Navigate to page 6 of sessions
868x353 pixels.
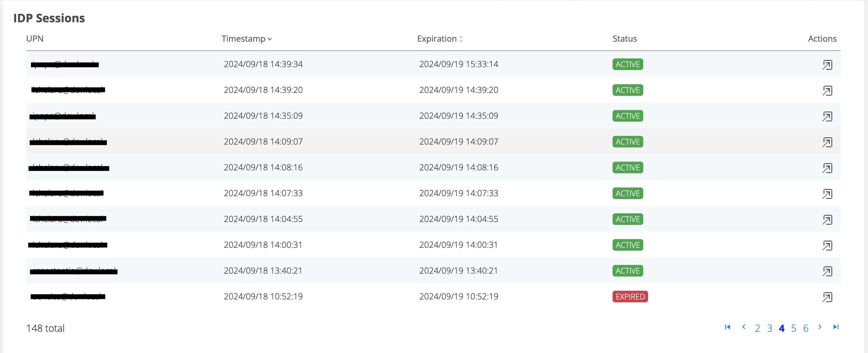click(x=806, y=328)
